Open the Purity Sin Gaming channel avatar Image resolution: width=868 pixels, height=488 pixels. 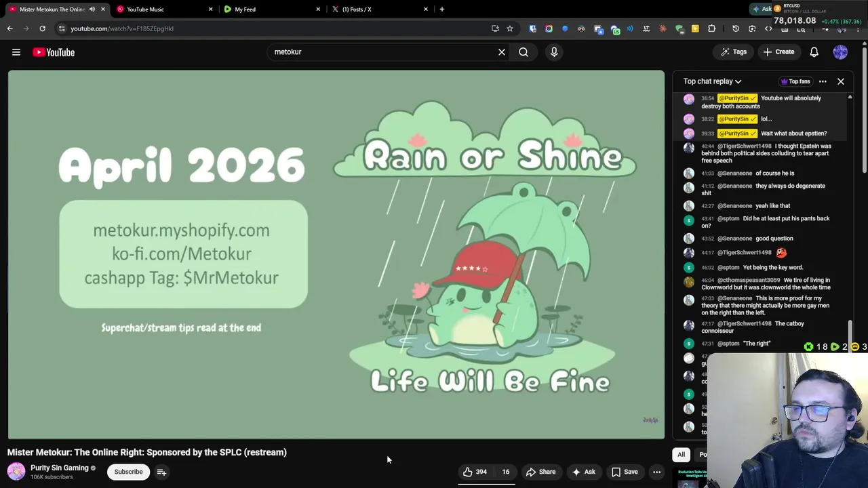pyautogui.click(x=16, y=471)
